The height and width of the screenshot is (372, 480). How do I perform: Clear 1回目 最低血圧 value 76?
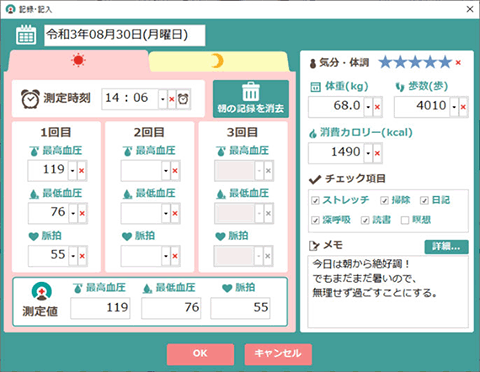(82, 213)
